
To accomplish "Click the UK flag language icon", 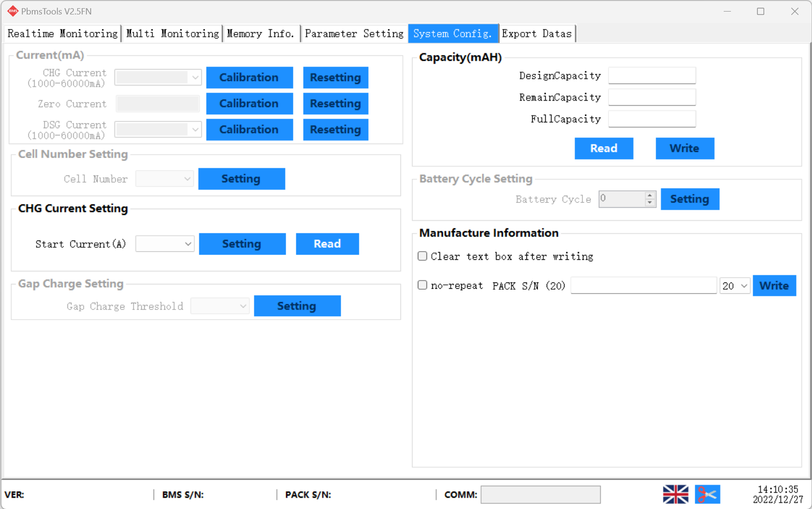I will (x=675, y=494).
